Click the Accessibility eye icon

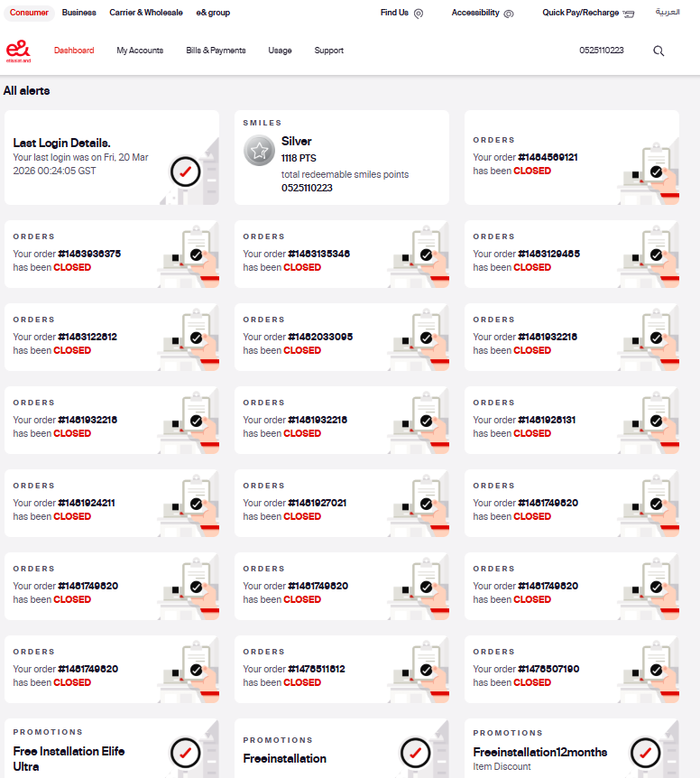pyautogui.click(x=509, y=14)
